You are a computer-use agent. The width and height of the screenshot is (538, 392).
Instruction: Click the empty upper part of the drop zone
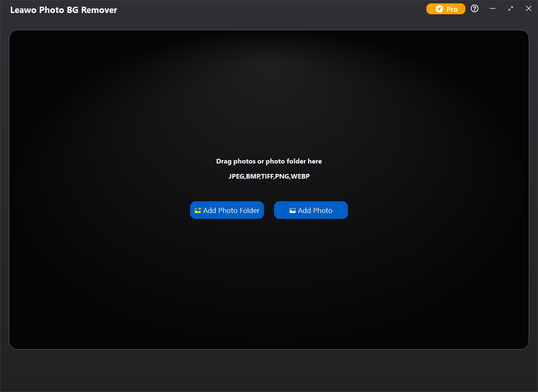(269, 92)
